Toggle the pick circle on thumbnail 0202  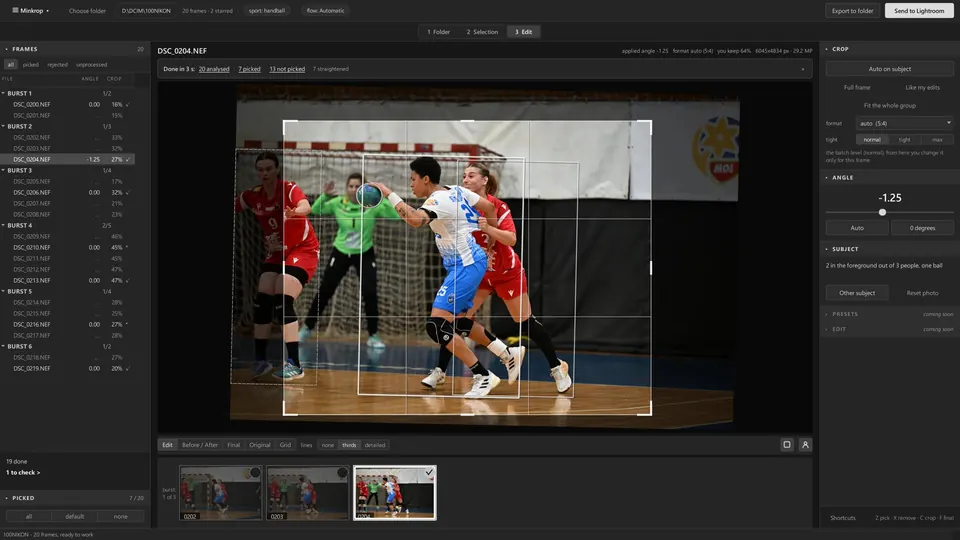coord(255,473)
